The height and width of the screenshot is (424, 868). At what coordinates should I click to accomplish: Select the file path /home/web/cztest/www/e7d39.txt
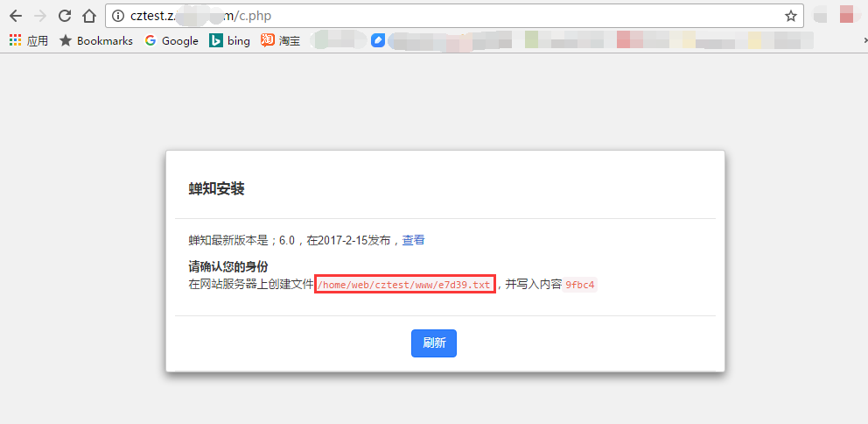click(x=404, y=285)
